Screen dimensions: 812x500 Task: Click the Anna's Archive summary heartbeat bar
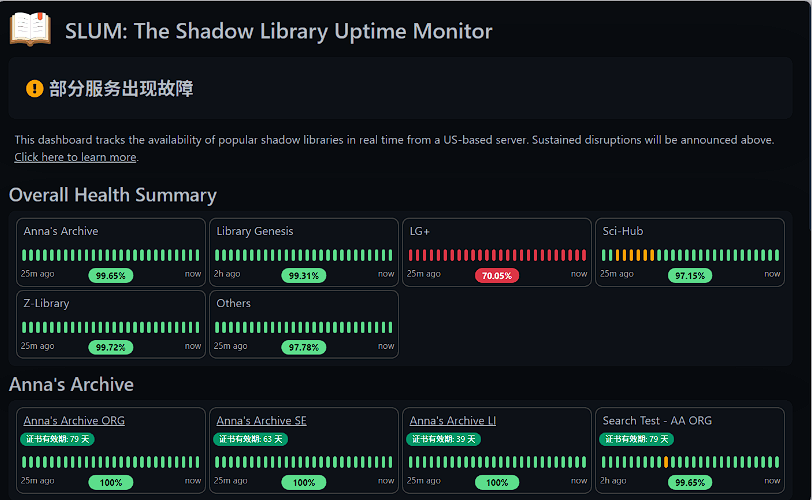pos(111,255)
